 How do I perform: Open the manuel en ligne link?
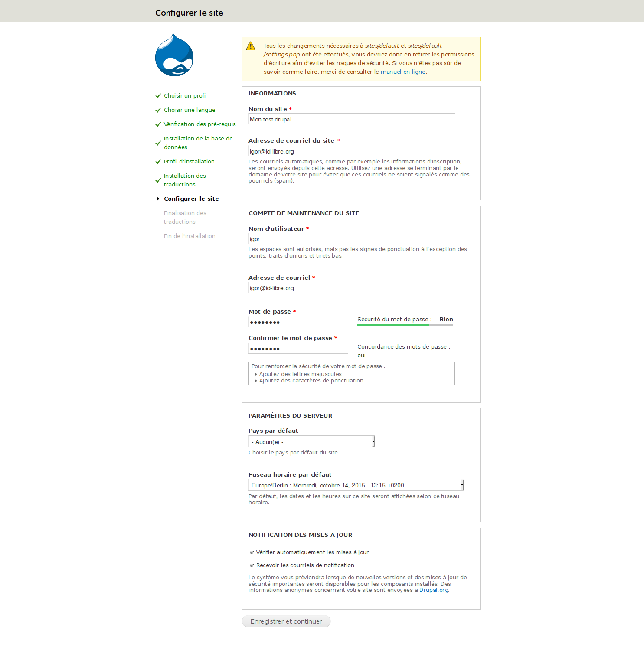point(403,72)
